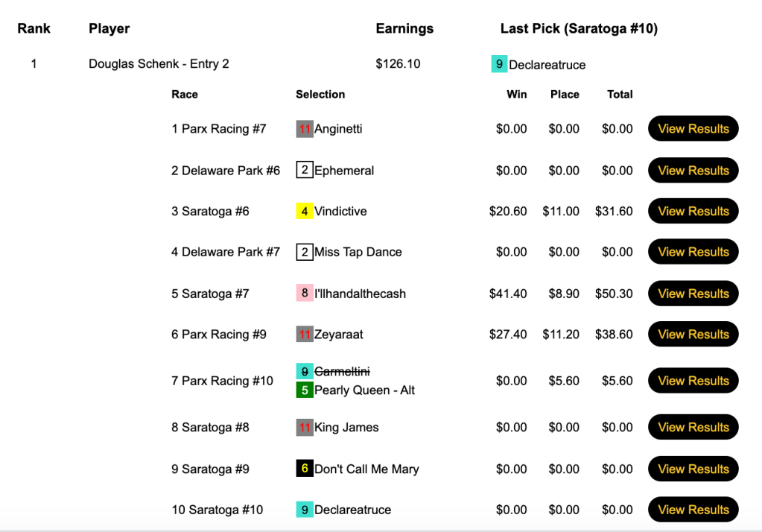Click the green 5 badge beside Pearly Queen
This screenshot has width=762, height=532.
pyautogui.click(x=304, y=390)
